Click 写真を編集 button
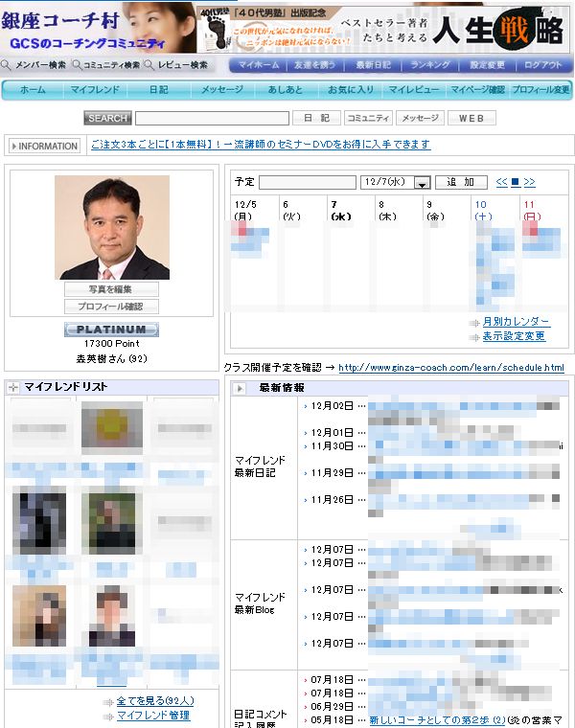 111,289
